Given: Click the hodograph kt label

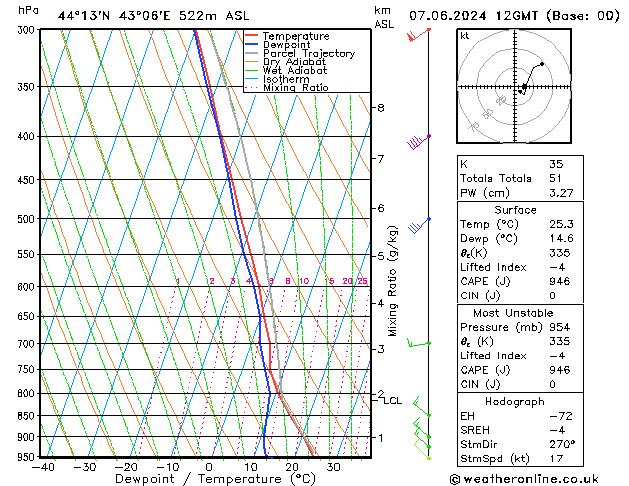Looking at the screenshot, I should tap(465, 36).
